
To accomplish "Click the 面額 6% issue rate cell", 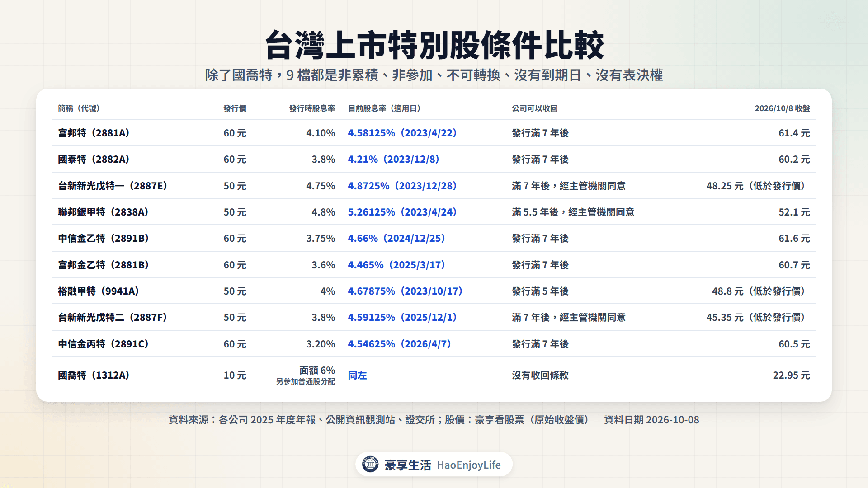I will coord(317,370).
